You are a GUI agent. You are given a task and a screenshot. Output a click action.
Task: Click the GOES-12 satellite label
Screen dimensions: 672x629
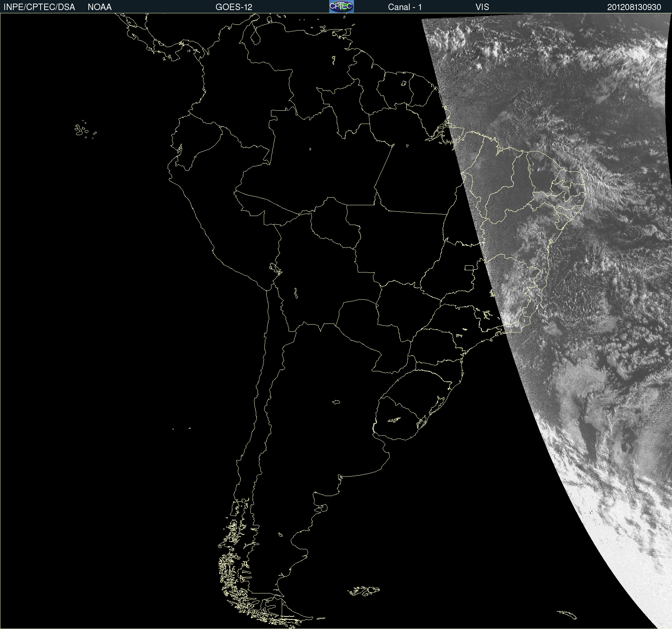click(234, 7)
